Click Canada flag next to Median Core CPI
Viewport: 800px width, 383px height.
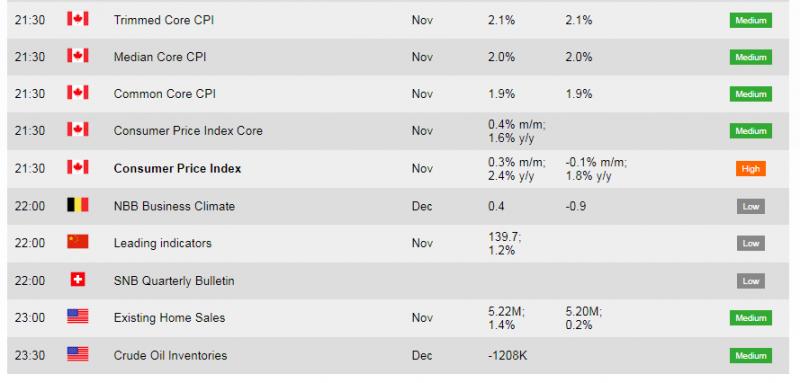pyautogui.click(x=78, y=56)
